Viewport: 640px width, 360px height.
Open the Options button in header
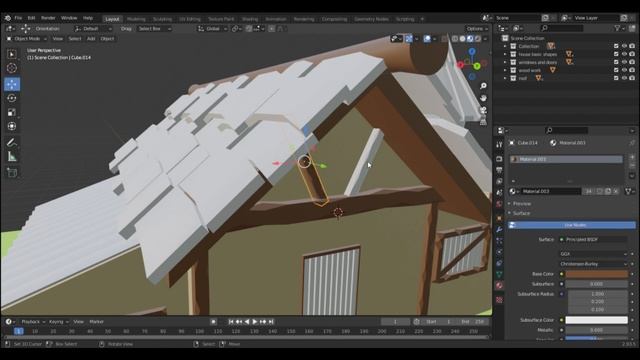pyautogui.click(x=477, y=29)
